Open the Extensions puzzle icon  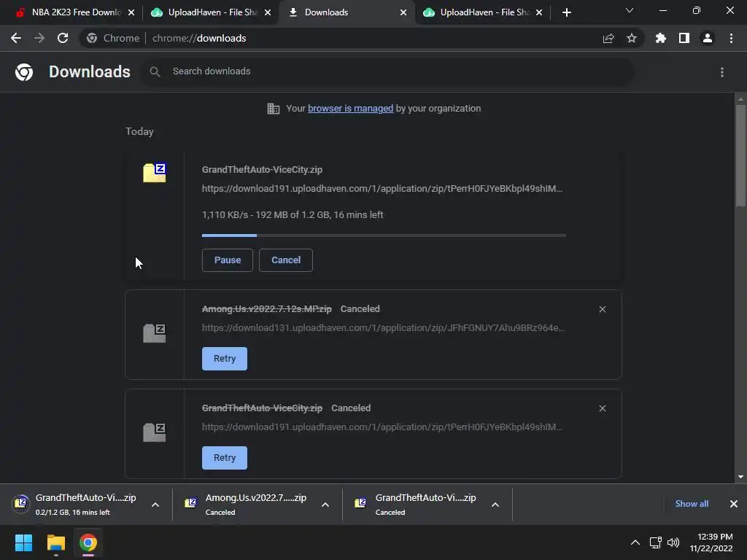[661, 38]
